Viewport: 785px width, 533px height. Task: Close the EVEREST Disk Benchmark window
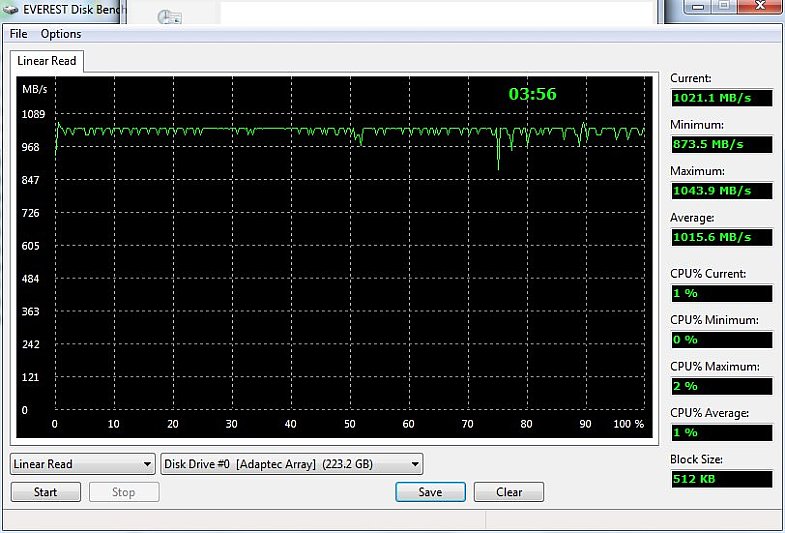760,7
